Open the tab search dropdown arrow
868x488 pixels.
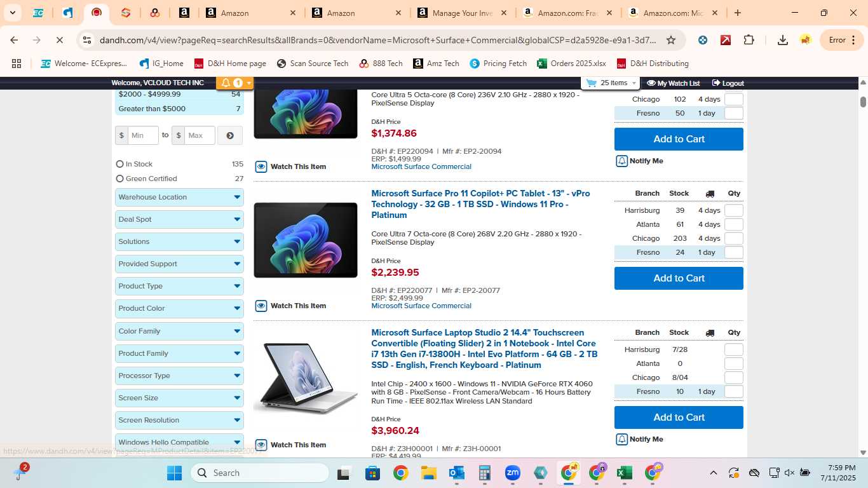click(x=12, y=13)
